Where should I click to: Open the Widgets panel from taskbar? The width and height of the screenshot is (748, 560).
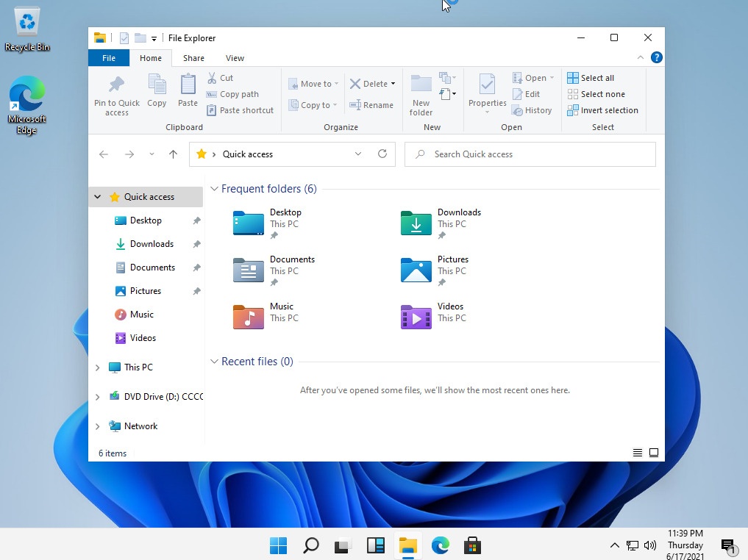click(375, 545)
